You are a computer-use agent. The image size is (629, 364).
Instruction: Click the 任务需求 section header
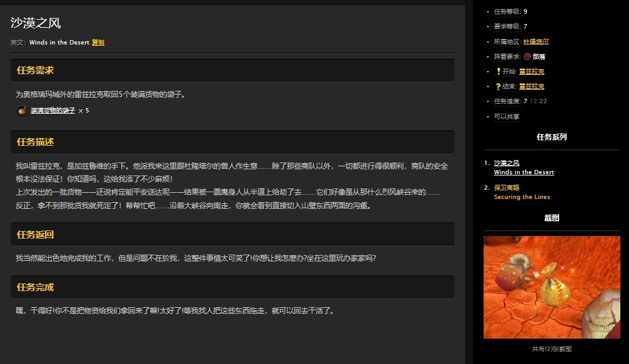(x=35, y=70)
